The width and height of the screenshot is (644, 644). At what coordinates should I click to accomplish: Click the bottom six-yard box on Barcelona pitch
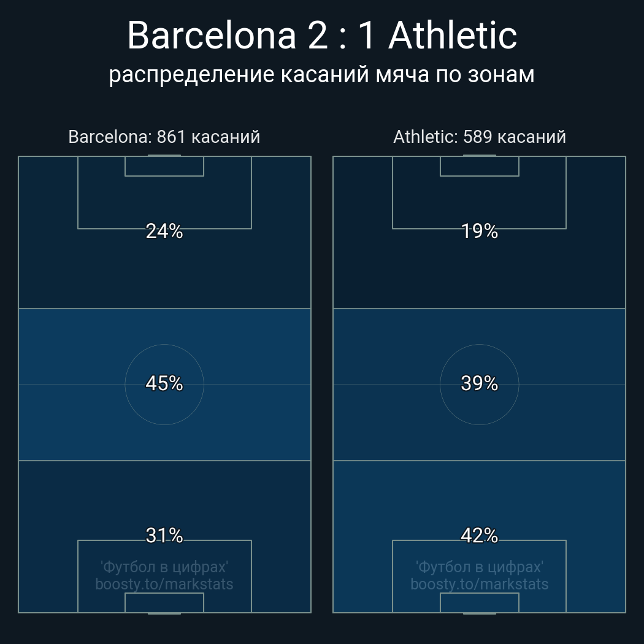[x=164, y=603]
